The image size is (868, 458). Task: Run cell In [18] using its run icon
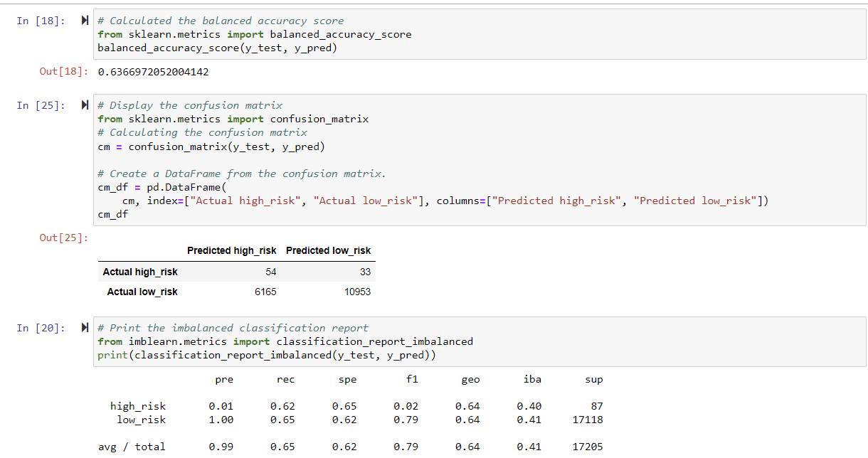point(85,21)
